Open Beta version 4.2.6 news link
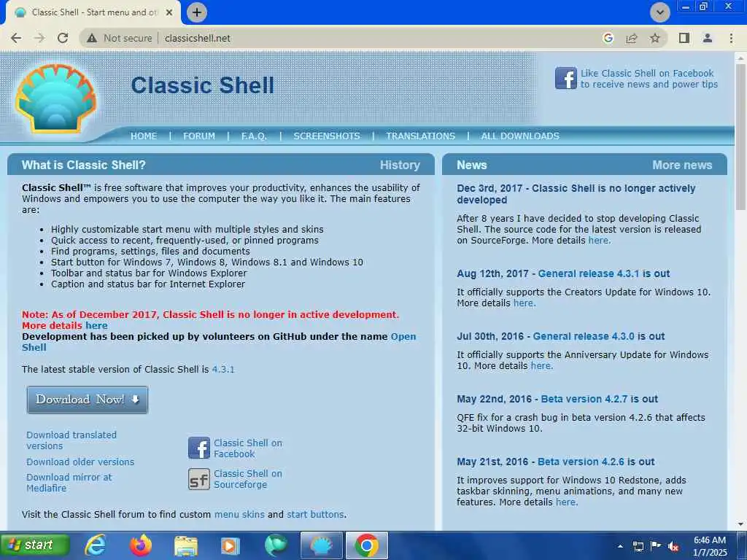The image size is (747, 560). point(581,462)
